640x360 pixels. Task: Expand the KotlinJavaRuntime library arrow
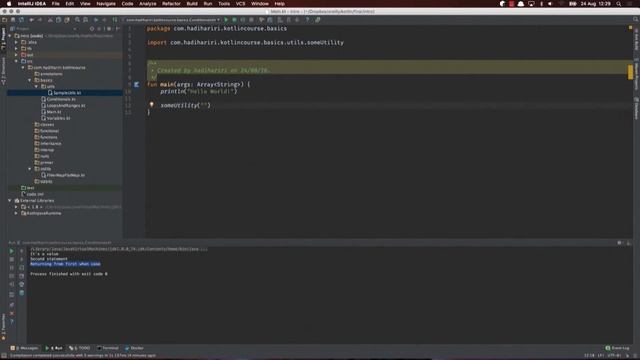click(16, 213)
